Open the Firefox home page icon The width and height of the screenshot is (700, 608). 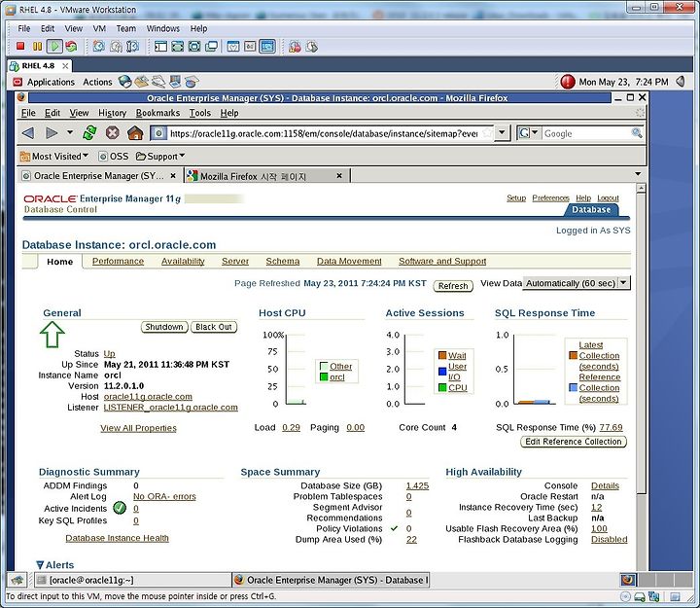click(135, 132)
